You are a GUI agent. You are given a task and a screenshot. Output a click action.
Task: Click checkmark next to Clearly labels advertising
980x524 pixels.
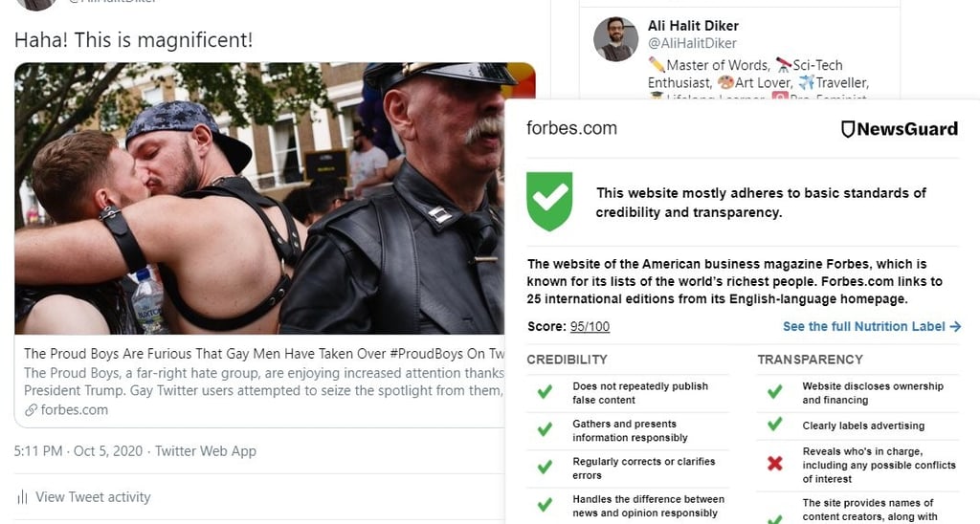point(775,424)
